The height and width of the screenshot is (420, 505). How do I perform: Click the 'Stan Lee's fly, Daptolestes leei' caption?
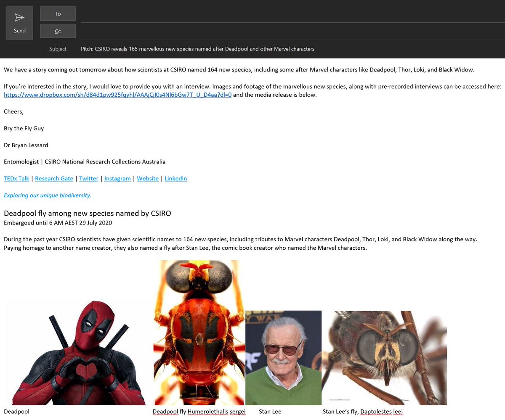[363, 412]
